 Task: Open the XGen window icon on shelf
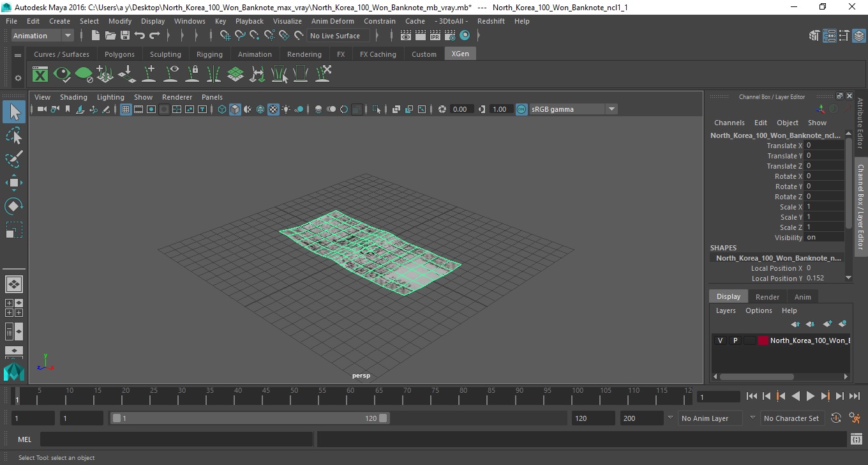40,75
